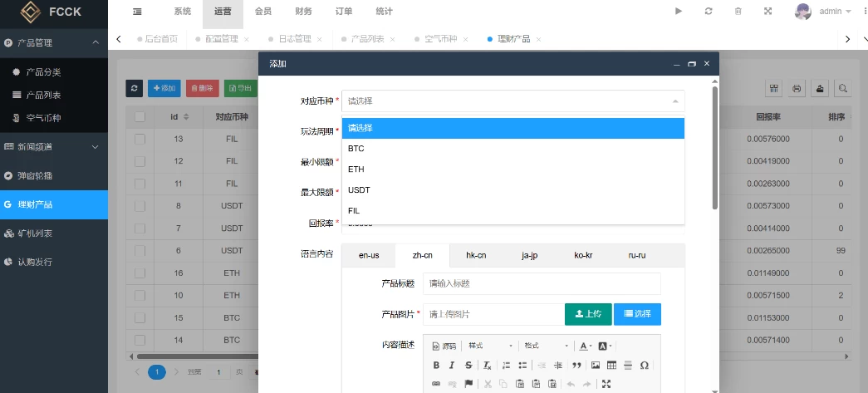Viewport: 868px width, 393px height.
Task: Switch to the 系统 top menu
Action: click(x=183, y=11)
